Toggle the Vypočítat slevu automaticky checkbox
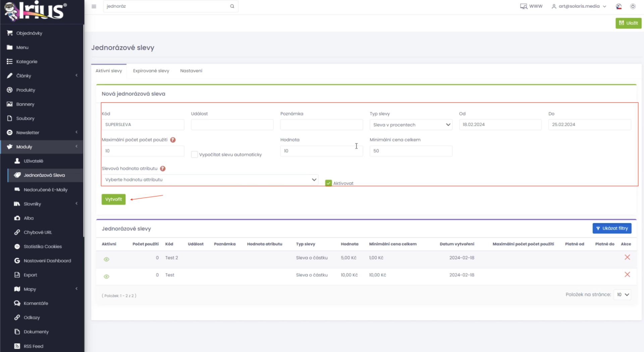 point(195,155)
